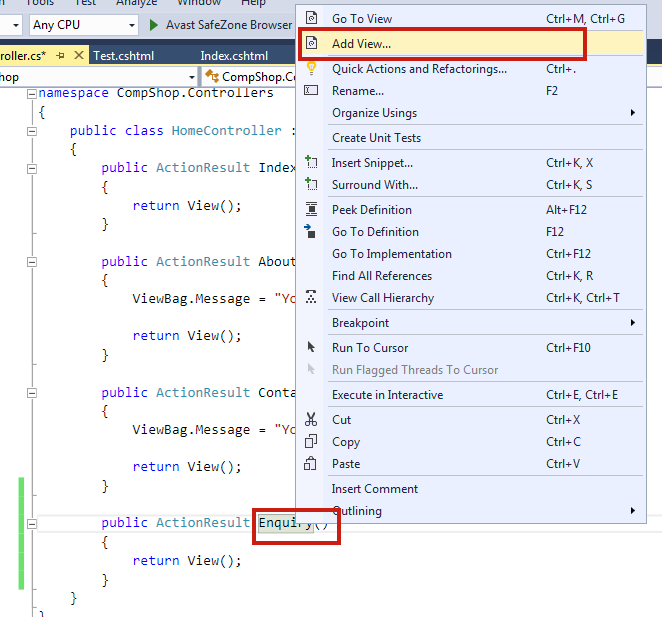This screenshot has width=662, height=617.
Task: Collapse the Index action method
Action: (x=31, y=169)
